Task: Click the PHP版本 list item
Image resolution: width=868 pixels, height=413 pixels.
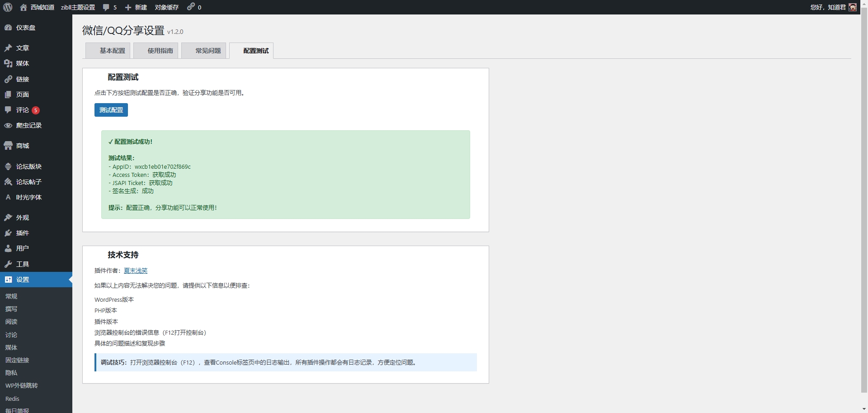Action: [x=106, y=310]
